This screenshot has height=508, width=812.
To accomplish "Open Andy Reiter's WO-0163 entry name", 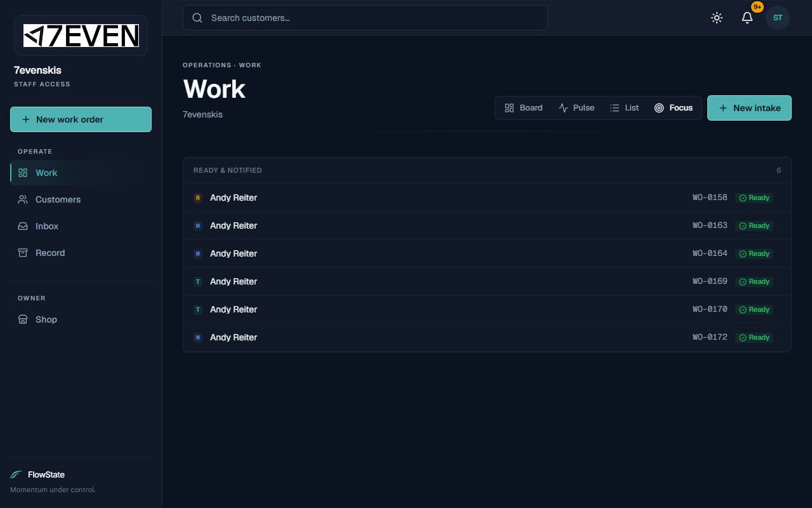I will (233, 226).
